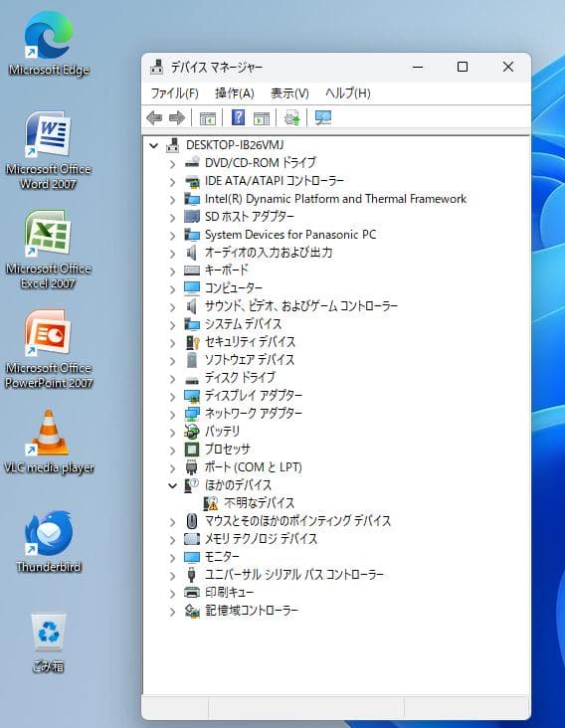
Task: Click the Microsoft Office PowerPoint 2007 shortcut
Action: [x=49, y=349]
